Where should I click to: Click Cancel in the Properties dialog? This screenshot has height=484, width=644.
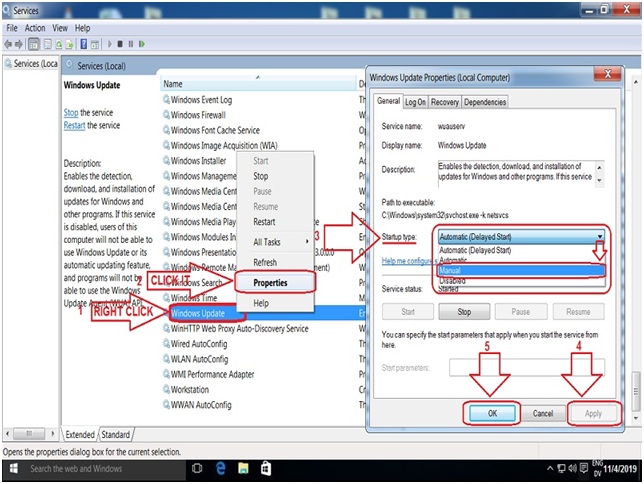[543, 413]
